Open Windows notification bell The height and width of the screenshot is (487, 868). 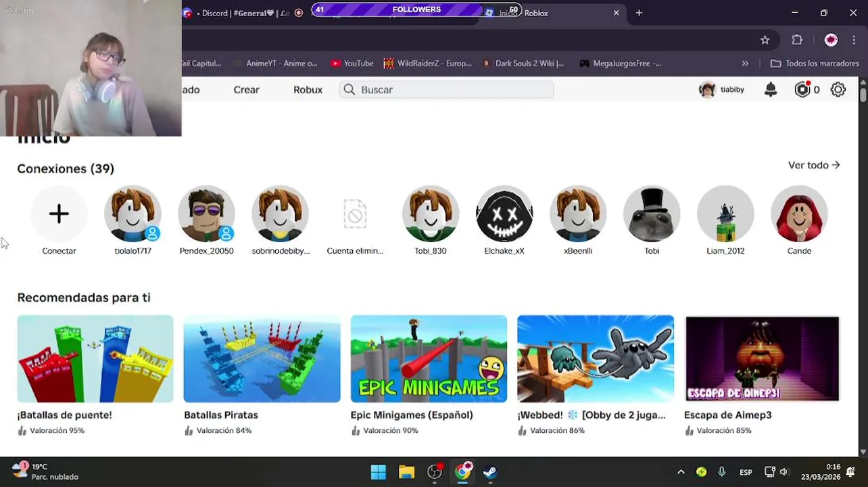[x=850, y=472]
